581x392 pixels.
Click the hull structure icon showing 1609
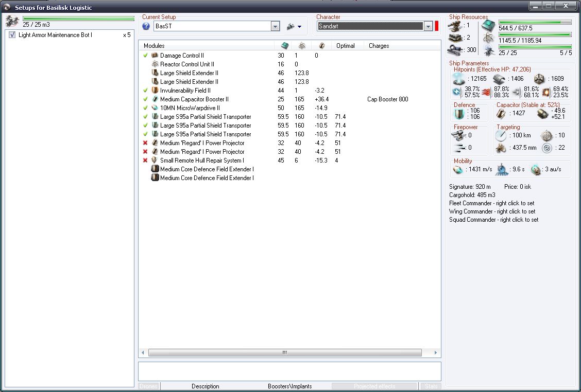click(x=539, y=79)
